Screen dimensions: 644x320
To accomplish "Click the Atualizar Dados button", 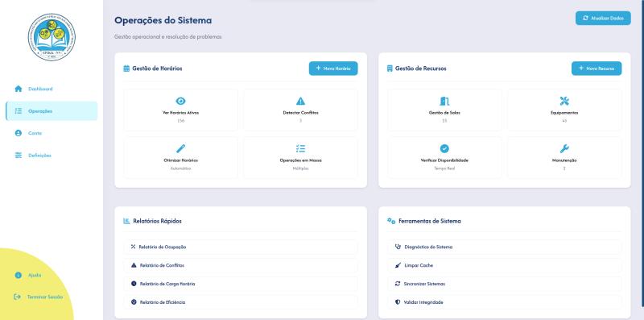I will (x=603, y=18).
